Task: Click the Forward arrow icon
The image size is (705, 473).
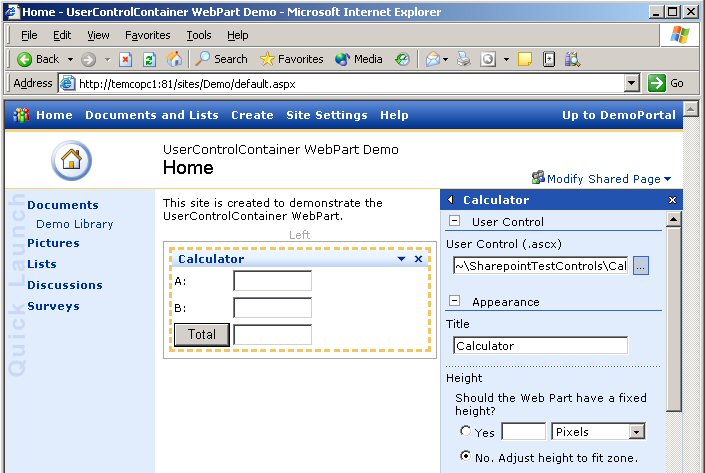Action: [89, 59]
